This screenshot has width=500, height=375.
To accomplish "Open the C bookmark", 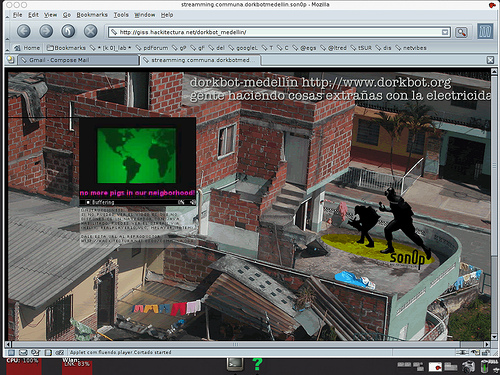I will click(283, 48).
